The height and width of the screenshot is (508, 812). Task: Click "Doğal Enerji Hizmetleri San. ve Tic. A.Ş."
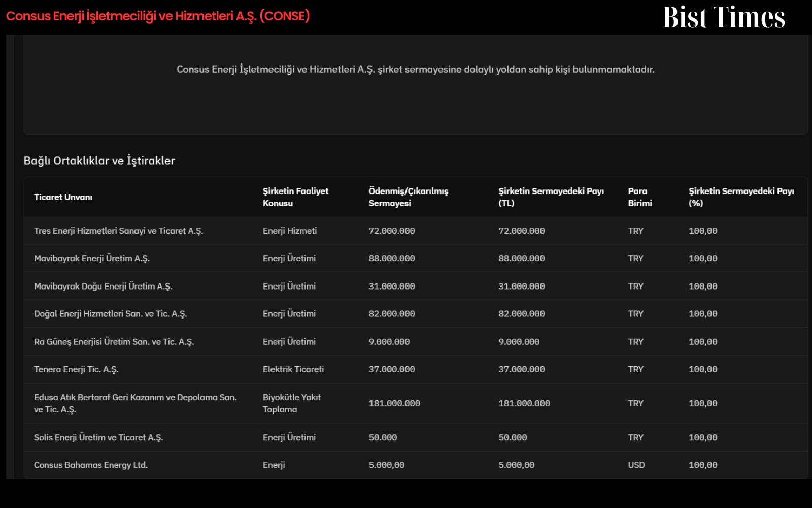tap(111, 314)
